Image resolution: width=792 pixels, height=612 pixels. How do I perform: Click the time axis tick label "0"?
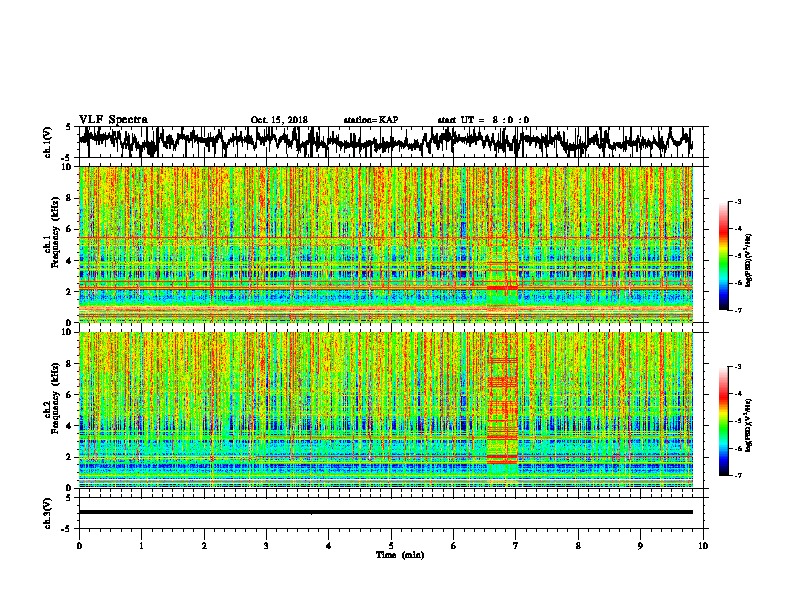(x=79, y=545)
